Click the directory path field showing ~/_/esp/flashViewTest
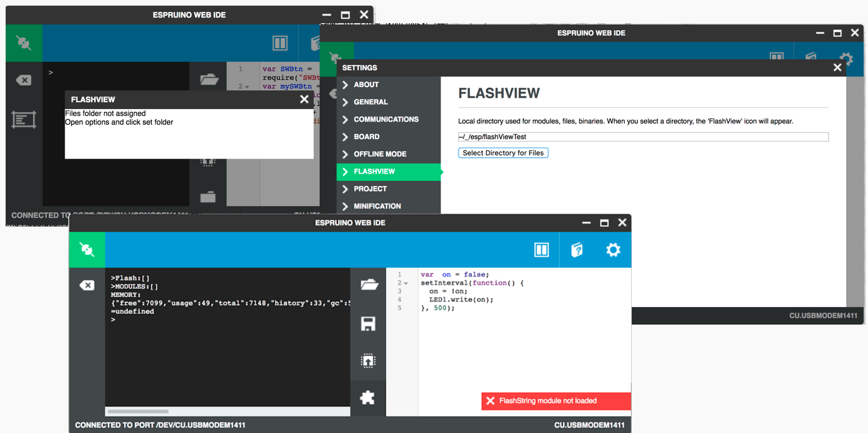The image size is (868, 433). tap(643, 137)
